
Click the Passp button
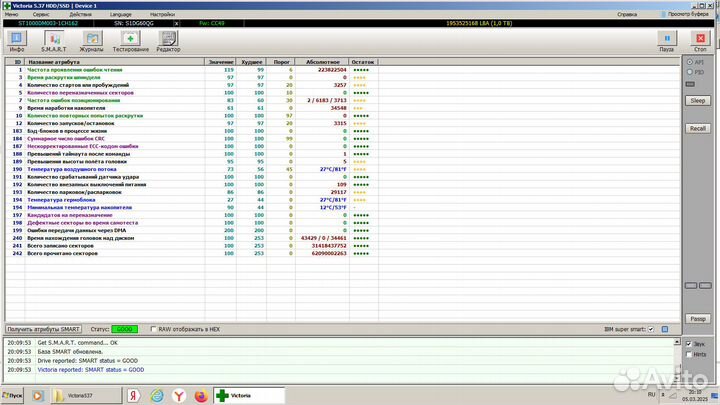698,319
